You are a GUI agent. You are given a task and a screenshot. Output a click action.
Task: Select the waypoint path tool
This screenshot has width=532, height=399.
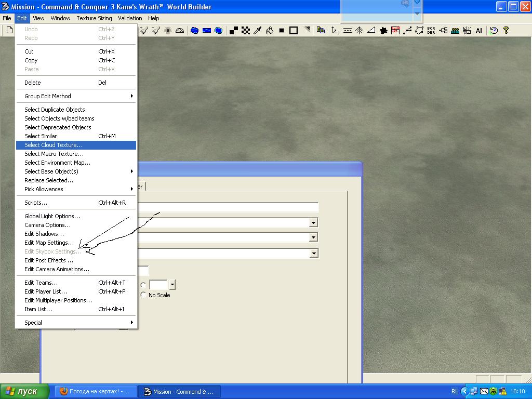[407, 31]
